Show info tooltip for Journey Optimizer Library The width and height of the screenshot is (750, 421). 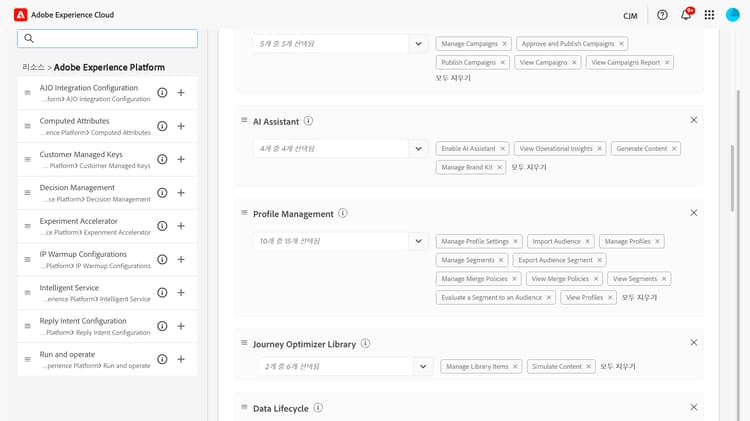(x=365, y=343)
